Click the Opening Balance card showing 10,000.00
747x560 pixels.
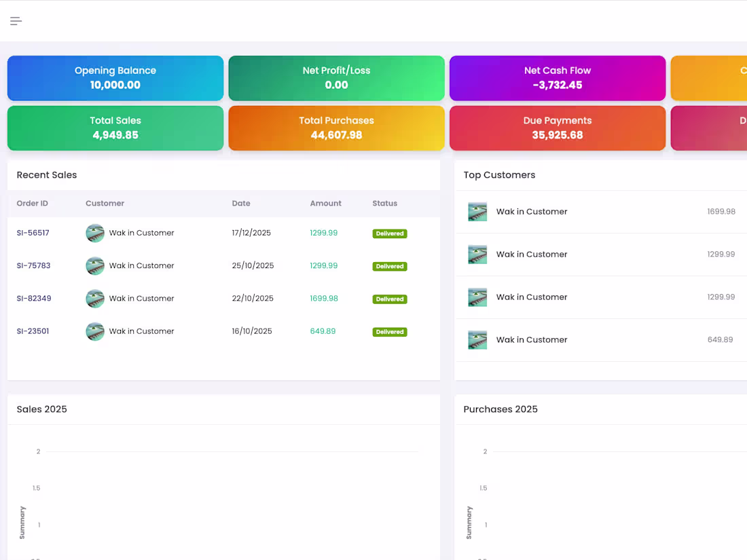(x=115, y=77)
